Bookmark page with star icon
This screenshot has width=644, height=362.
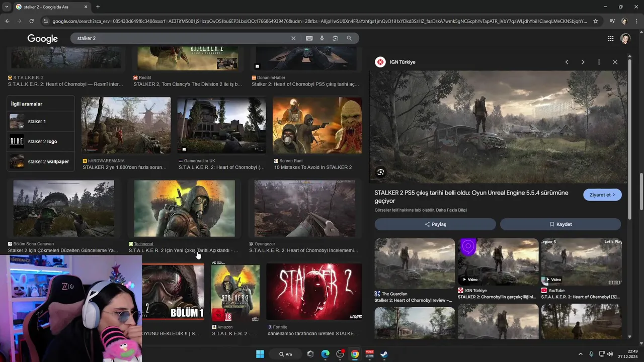point(596,21)
